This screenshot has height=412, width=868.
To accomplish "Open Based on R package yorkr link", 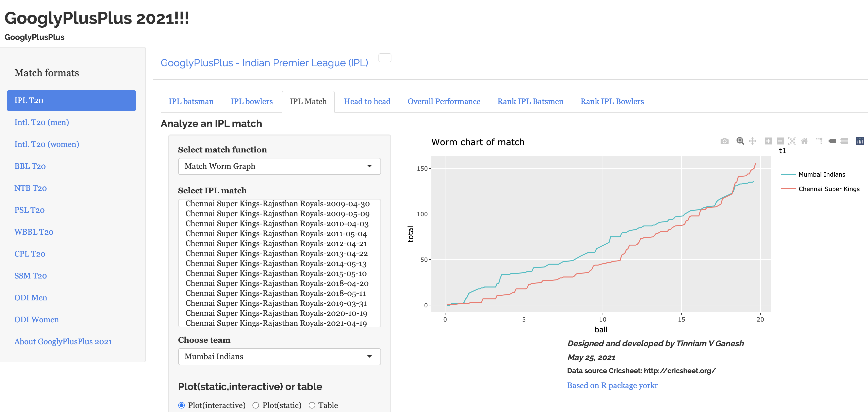I will [612, 385].
